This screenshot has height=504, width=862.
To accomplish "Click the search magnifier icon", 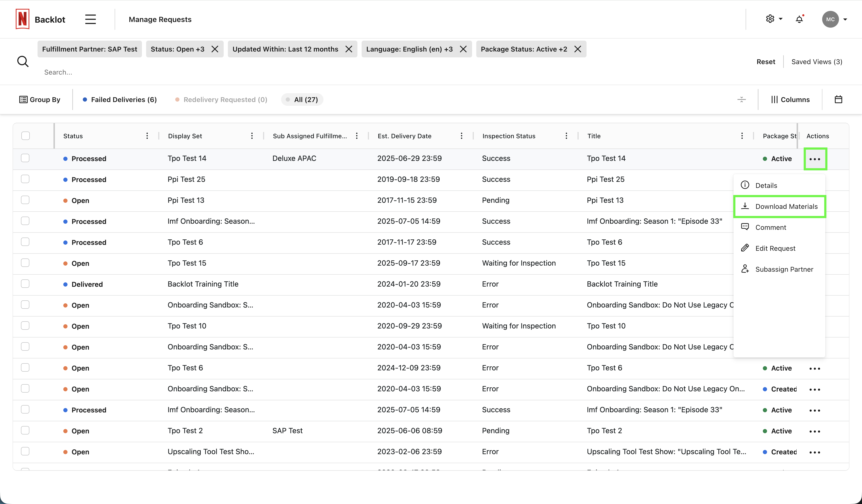I will [x=23, y=61].
